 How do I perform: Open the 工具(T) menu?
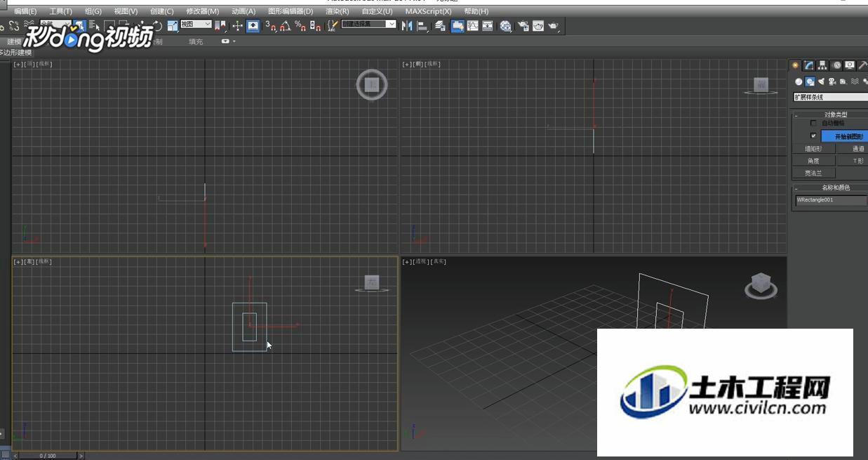click(61, 11)
